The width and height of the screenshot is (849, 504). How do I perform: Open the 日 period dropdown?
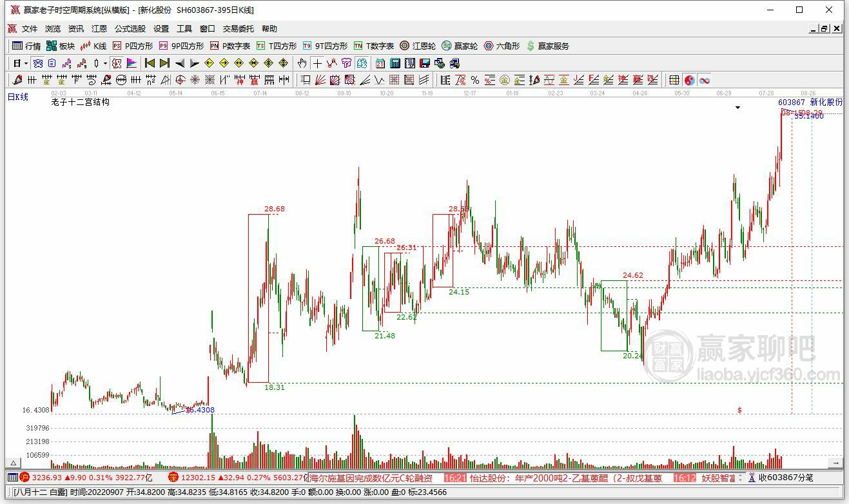pos(21,63)
